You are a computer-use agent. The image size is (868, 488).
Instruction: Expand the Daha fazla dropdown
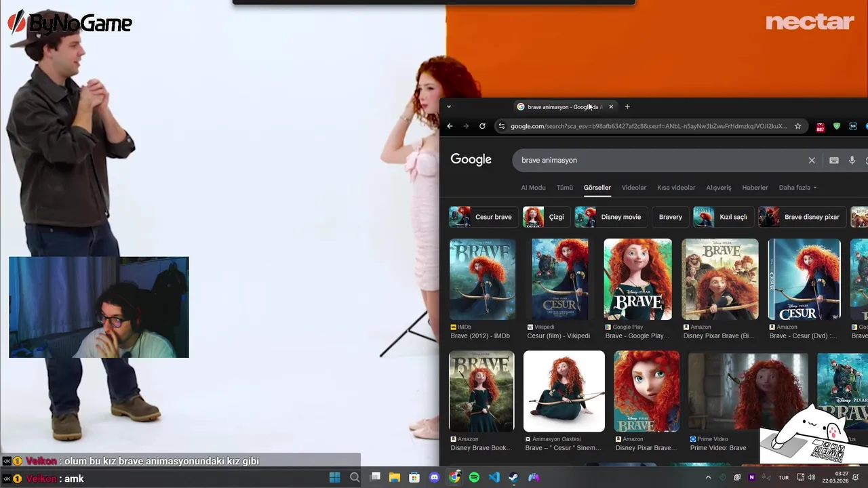[797, 188]
